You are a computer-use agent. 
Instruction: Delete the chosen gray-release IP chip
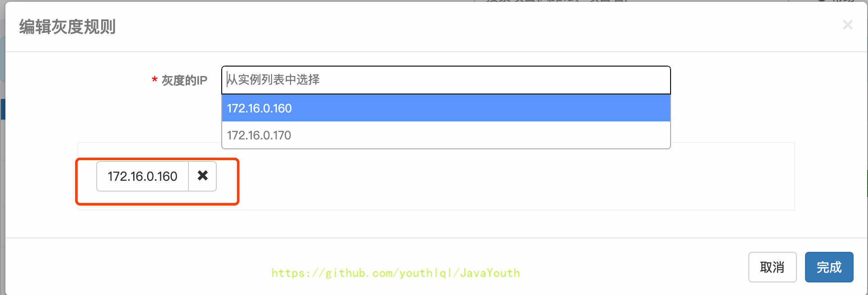pyautogui.click(x=202, y=176)
